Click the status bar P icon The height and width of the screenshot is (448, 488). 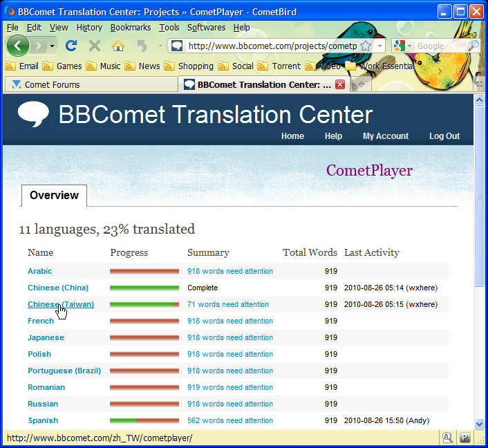[x=465, y=438]
